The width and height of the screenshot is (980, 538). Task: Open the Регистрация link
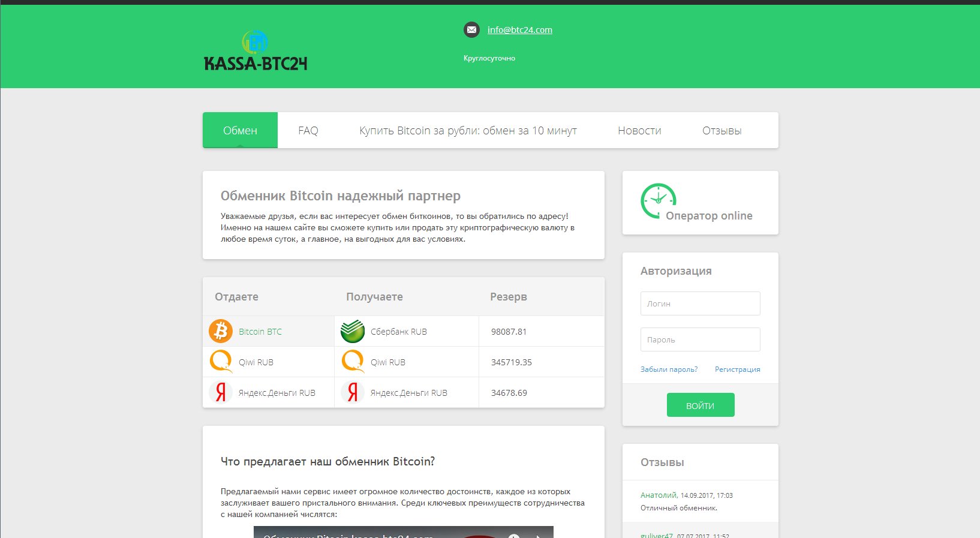pos(738,369)
